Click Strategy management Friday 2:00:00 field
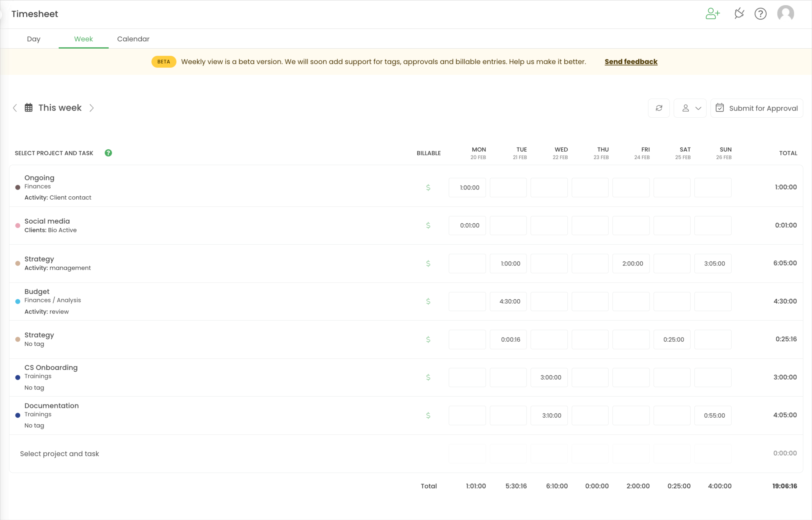The height and width of the screenshot is (520, 812). click(631, 263)
